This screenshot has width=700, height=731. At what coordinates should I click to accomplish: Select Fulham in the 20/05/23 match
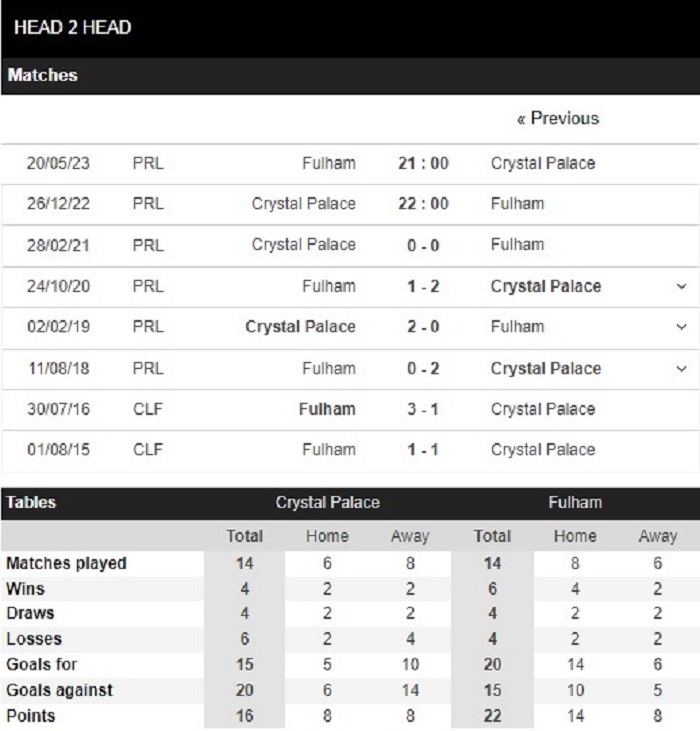[x=328, y=163]
